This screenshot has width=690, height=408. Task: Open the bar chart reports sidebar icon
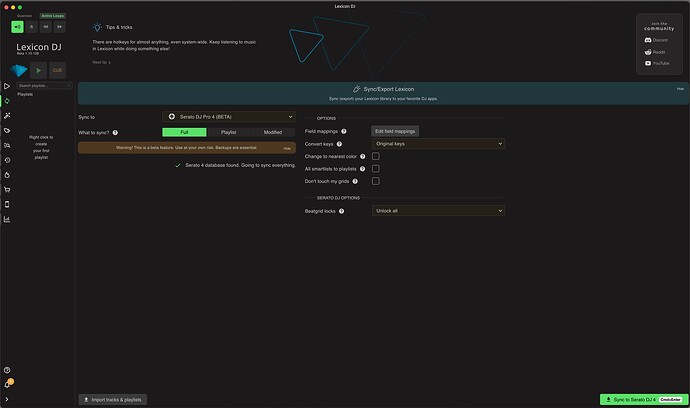point(7,219)
